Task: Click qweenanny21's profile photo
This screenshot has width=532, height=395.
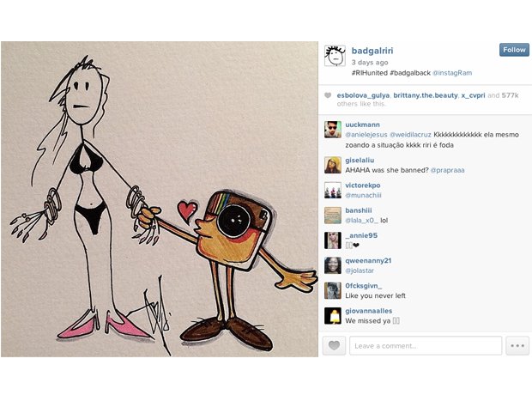Action: pyautogui.click(x=333, y=265)
